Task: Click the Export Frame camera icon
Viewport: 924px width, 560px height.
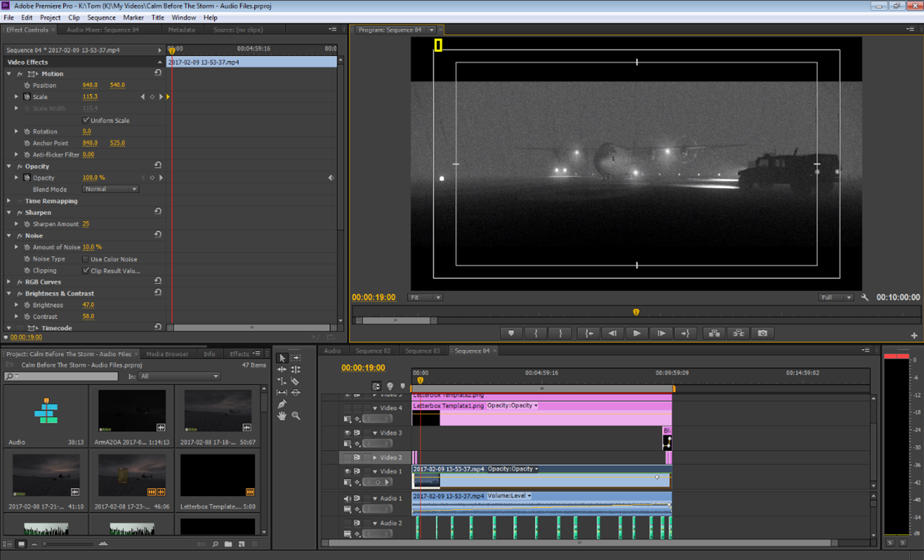Action: coord(762,333)
